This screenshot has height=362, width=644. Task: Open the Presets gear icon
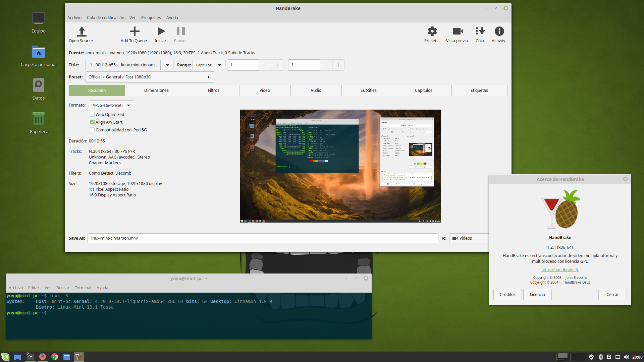pos(432,32)
